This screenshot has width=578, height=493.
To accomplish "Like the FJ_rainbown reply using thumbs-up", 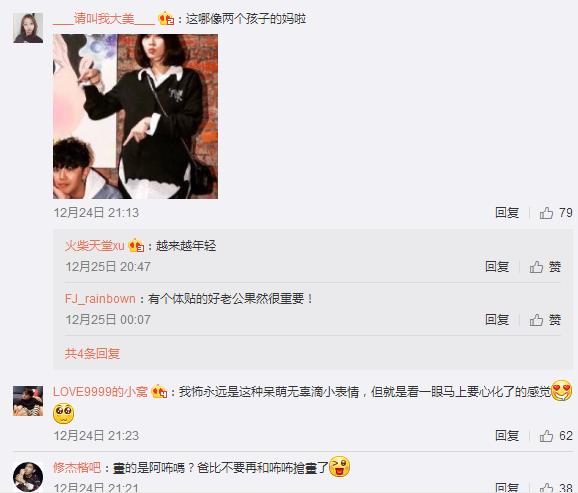I will (x=545, y=320).
